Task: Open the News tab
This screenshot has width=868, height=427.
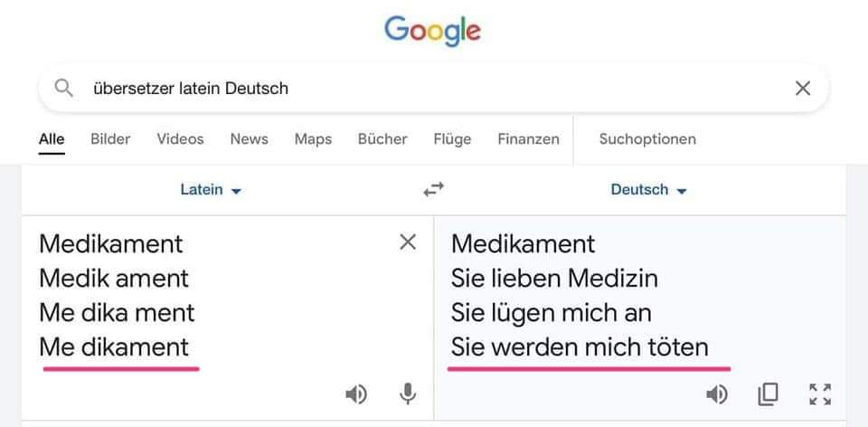Action: (249, 138)
